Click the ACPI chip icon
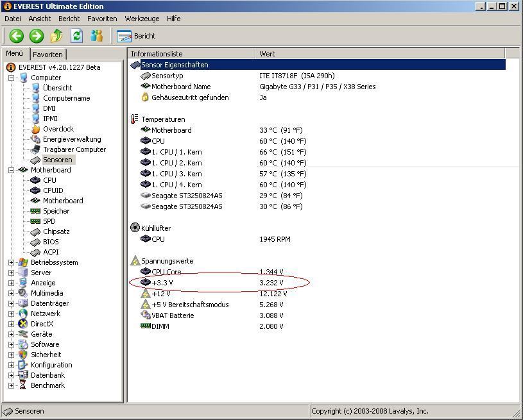This screenshot has height=420, width=523. pyautogui.click(x=35, y=253)
